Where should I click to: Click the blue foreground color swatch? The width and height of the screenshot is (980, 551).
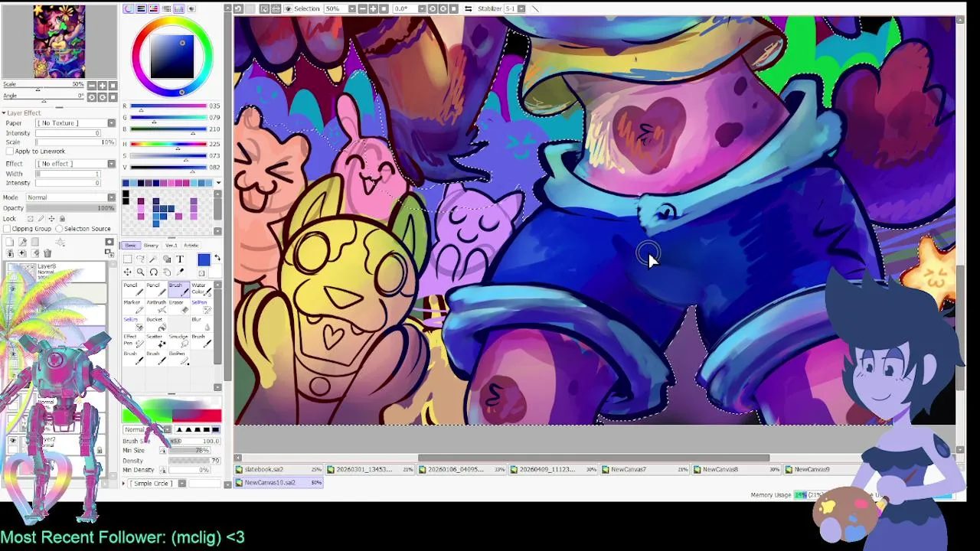tap(204, 260)
